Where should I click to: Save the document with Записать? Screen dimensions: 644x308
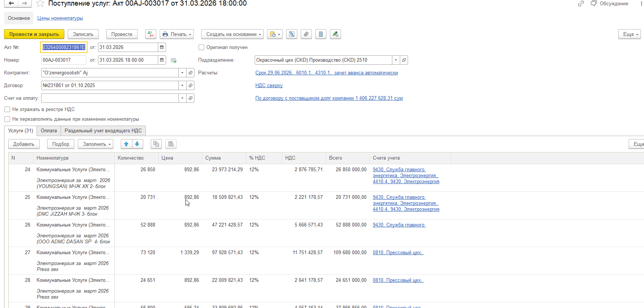pos(83,34)
